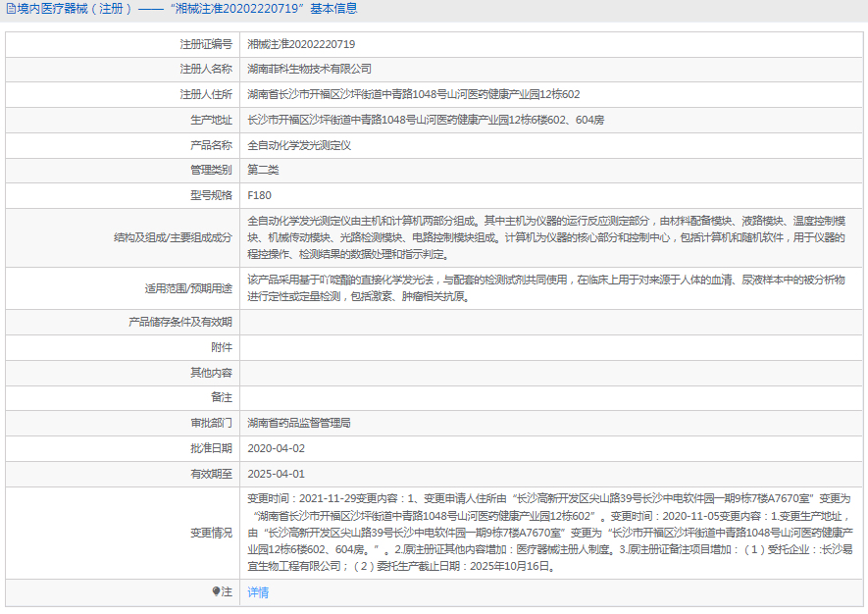Select registrant name 湖南菲科生物技术有限公司
The width and height of the screenshot is (868, 614).
pyautogui.click(x=310, y=69)
